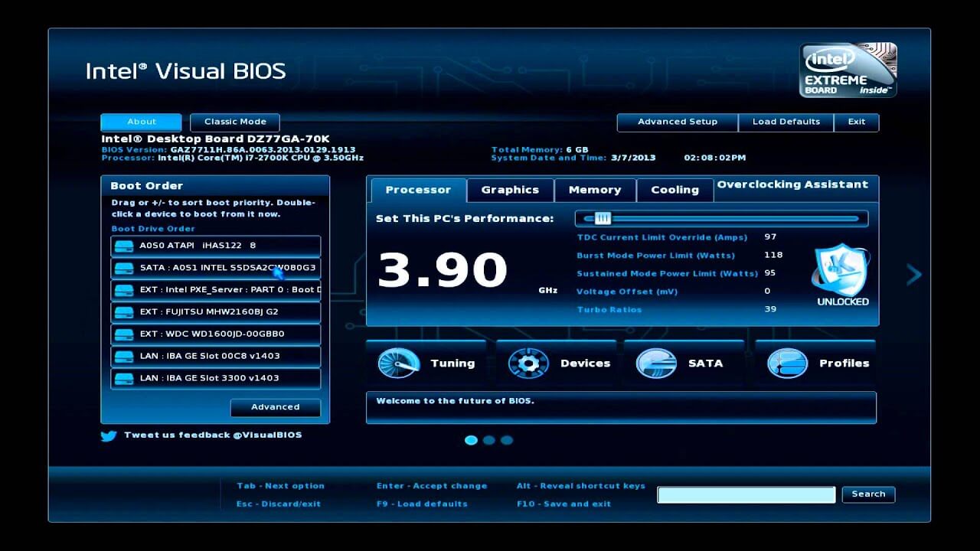This screenshot has height=551, width=980.
Task: Click the Unlocked shield icon
Action: pyautogui.click(x=842, y=269)
